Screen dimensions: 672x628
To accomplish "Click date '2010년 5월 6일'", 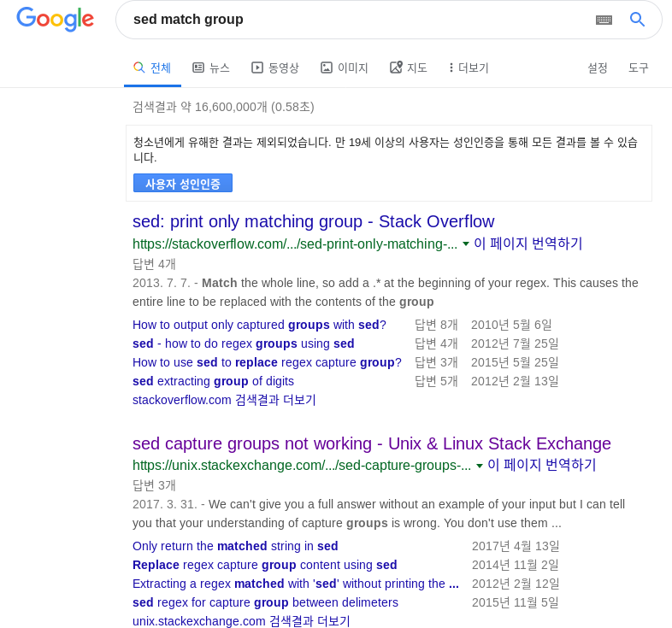I will click(511, 325).
